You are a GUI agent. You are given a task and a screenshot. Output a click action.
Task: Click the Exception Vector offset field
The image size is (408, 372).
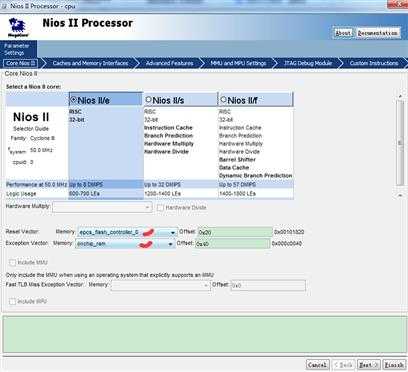[232, 244]
